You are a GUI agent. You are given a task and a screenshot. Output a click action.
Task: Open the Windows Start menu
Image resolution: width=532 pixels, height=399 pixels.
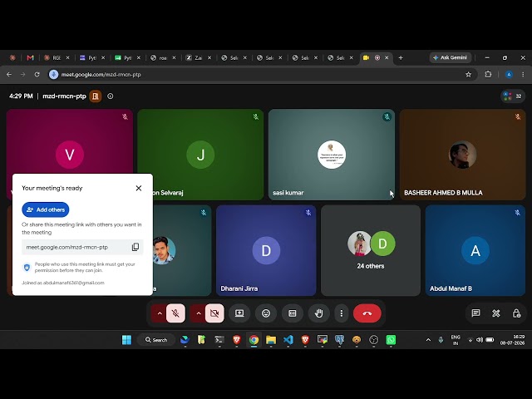click(126, 340)
